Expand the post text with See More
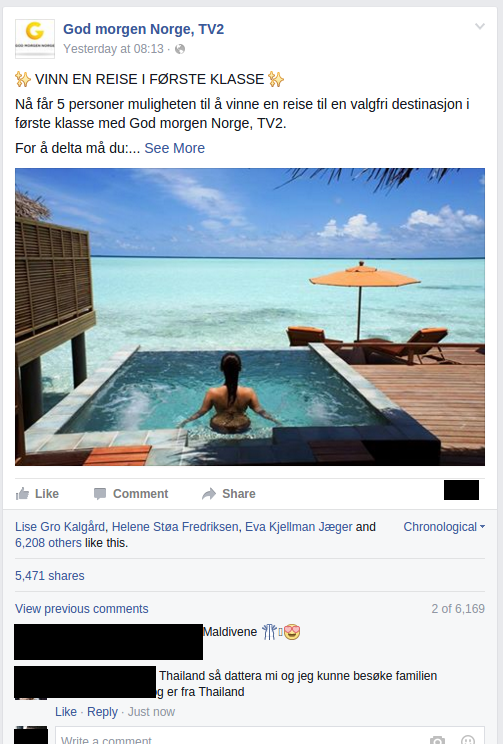The height and width of the screenshot is (744, 503). [x=175, y=148]
